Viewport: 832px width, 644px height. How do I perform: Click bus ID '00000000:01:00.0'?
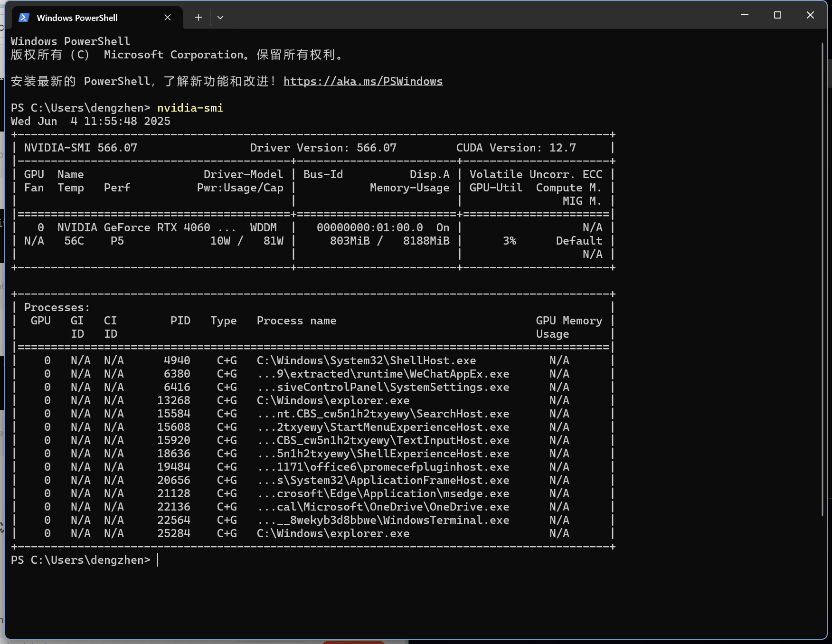point(370,227)
